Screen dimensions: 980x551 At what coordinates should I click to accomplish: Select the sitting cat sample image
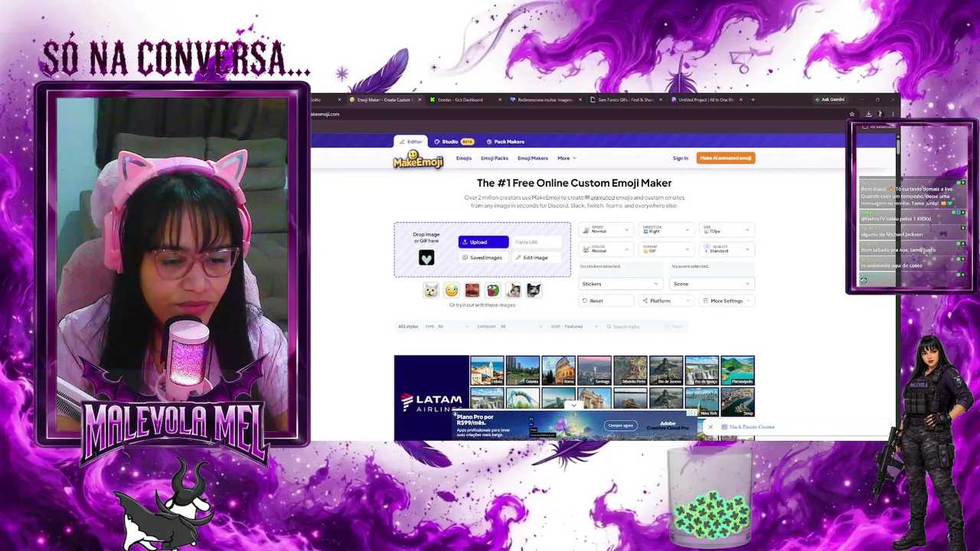[513, 290]
